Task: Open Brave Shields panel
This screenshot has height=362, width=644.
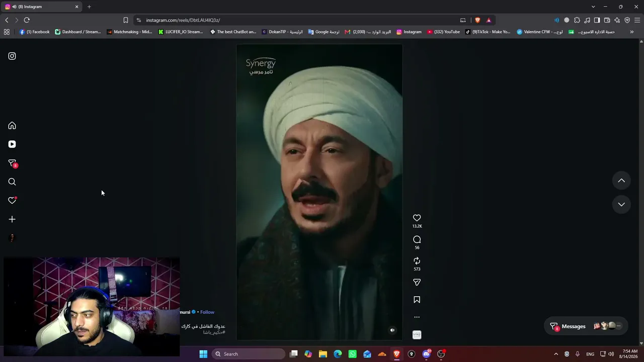Action: [477, 20]
